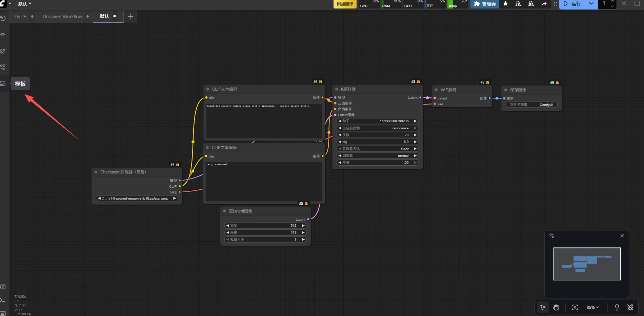
Task: Toggle collapse dot on K采样器 node
Action: point(337,89)
